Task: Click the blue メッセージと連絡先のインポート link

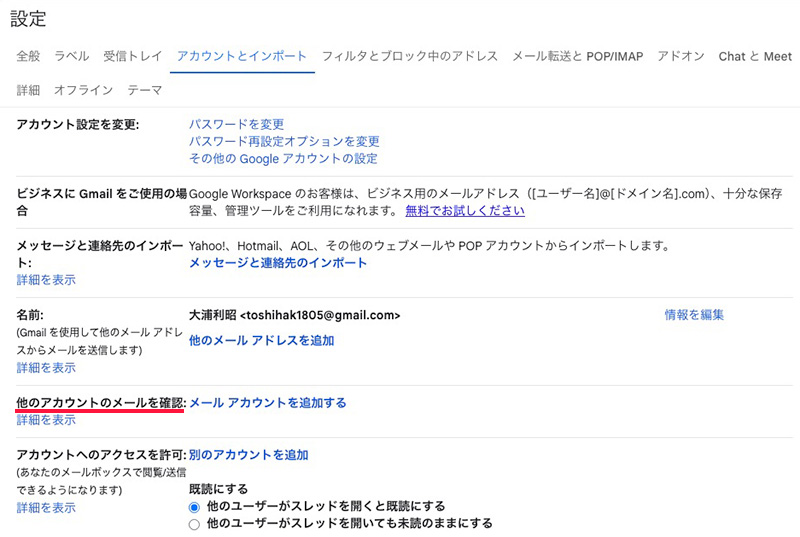Action: point(278,263)
